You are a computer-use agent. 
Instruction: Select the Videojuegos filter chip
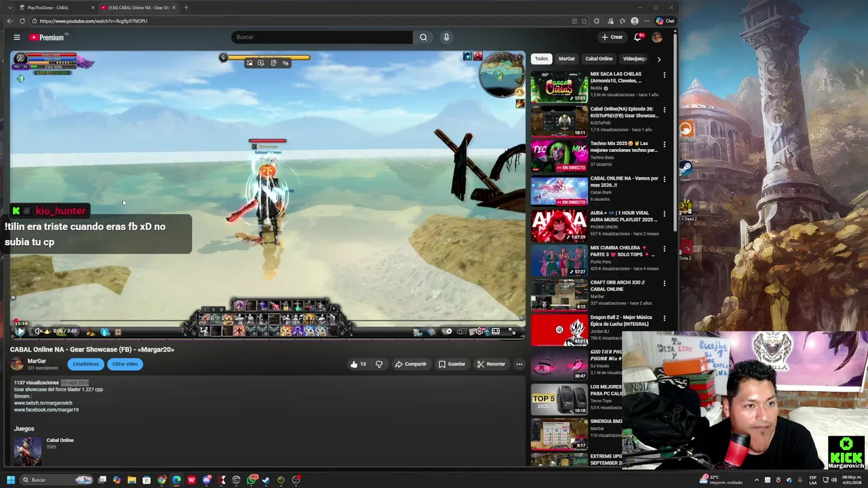point(636,59)
